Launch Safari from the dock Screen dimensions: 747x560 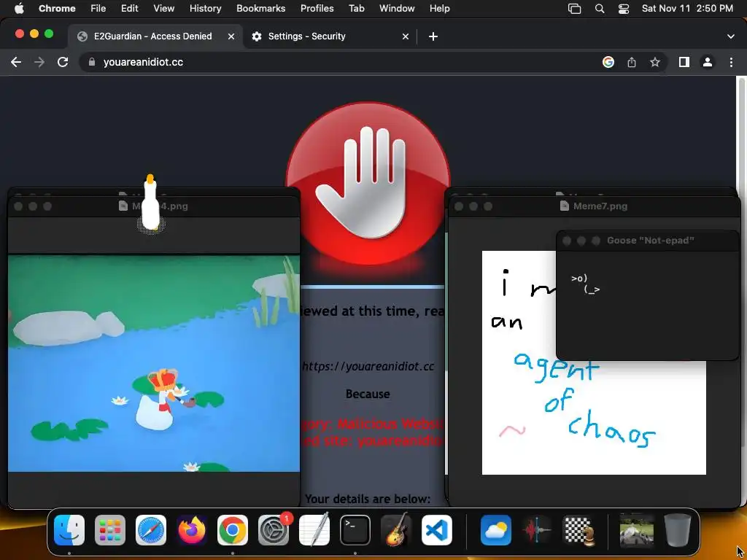point(151,530)
